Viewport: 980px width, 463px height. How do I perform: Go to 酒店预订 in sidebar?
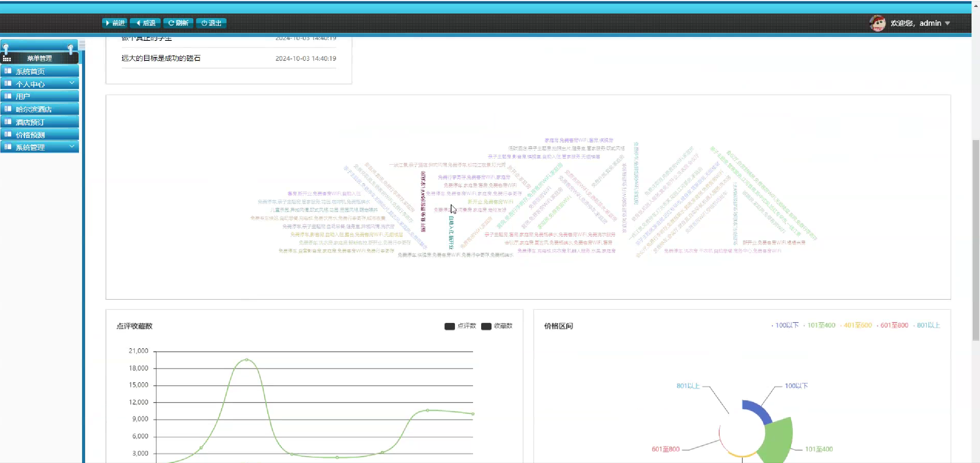[x=30, y=122]
